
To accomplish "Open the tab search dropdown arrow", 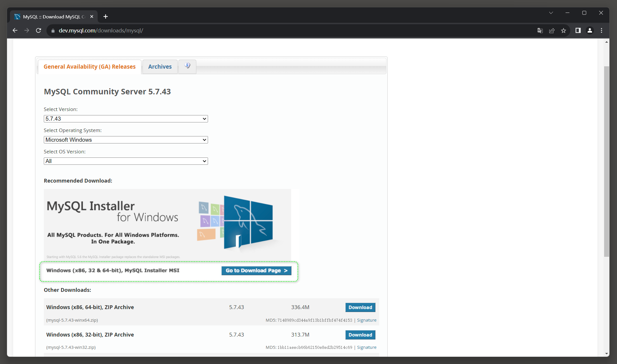I will pos(551,13).
